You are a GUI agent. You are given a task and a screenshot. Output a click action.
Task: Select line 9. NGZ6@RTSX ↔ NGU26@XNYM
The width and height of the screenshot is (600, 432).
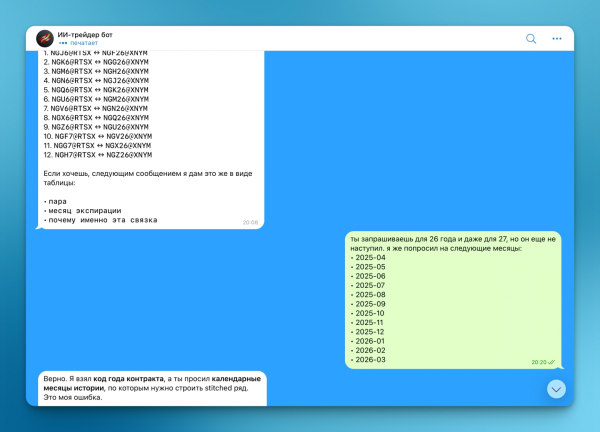coord(96,127)
